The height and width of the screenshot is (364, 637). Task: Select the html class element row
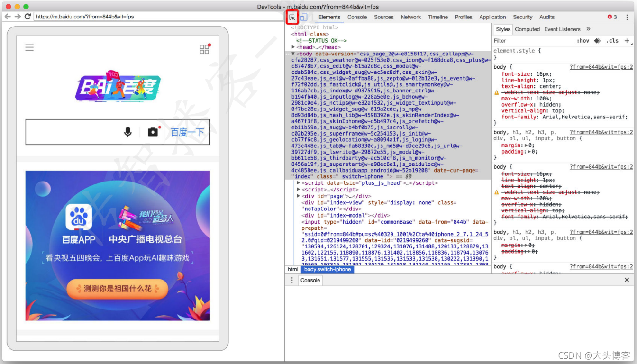pyautogui.click(x=309, y=34)
